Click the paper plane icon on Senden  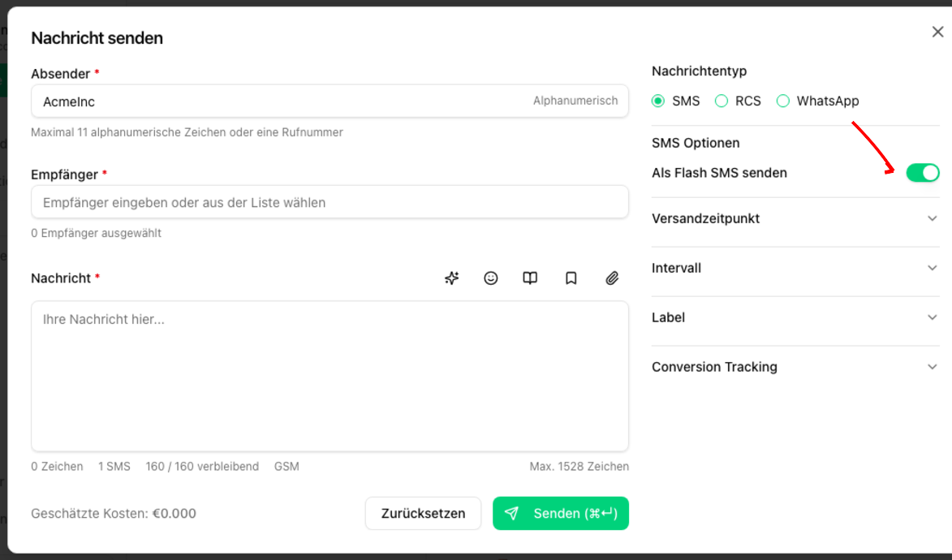pyautogui.click(x=512, y=513)
